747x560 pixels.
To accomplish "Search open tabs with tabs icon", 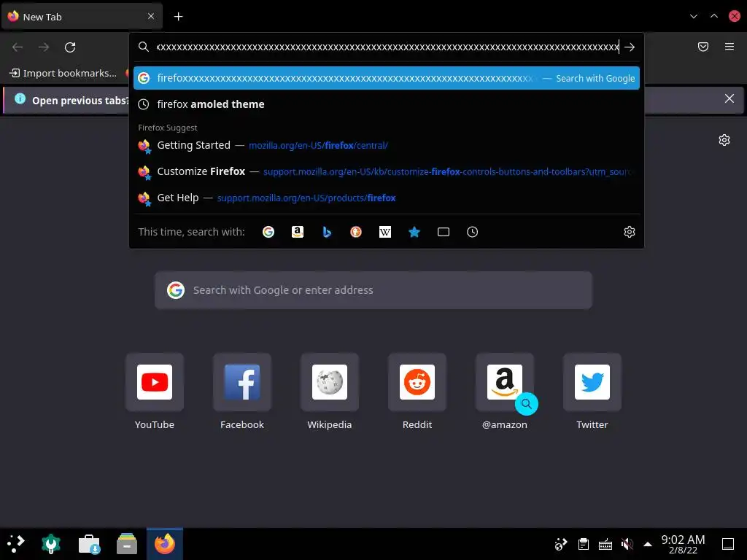I will [x=444, y=232].
